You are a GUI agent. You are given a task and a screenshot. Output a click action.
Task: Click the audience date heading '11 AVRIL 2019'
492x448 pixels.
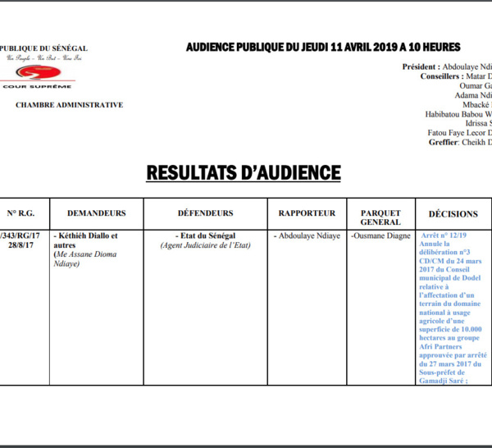click(364, 47)
